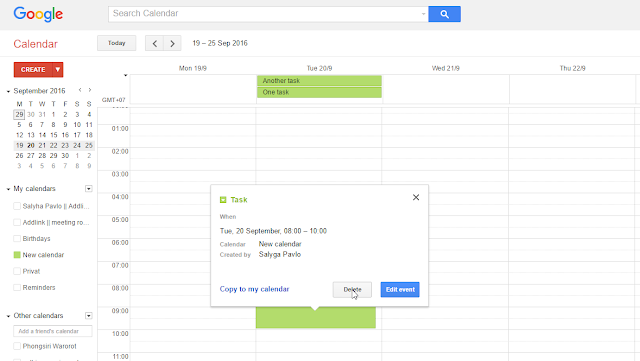Image resolution: width=640 pixels, height=361 pixels.
Task: Toggle the Phongsiri Warorot calendar checkbox
Action: (x=17, y=346)
